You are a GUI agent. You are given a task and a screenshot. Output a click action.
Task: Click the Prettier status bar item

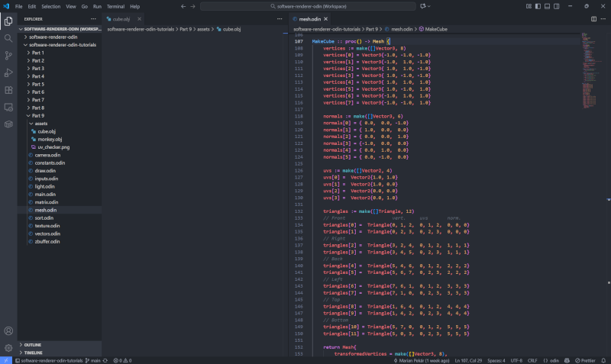[x=585, y=360]
